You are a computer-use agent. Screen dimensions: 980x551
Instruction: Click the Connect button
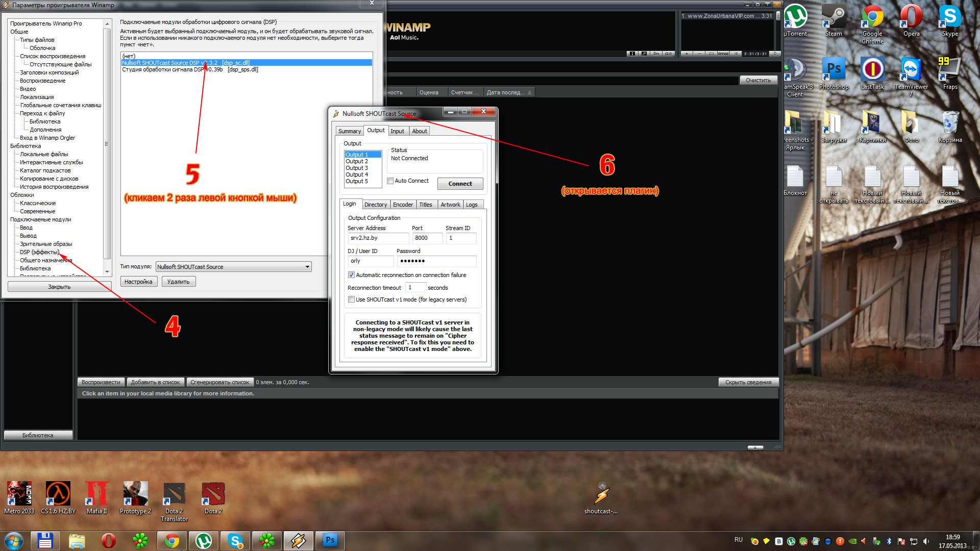[x=460, y=184]
